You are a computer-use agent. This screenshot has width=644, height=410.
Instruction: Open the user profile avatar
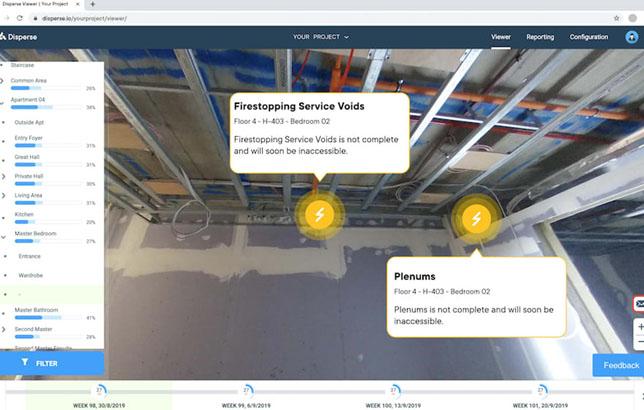pos(631,37)
